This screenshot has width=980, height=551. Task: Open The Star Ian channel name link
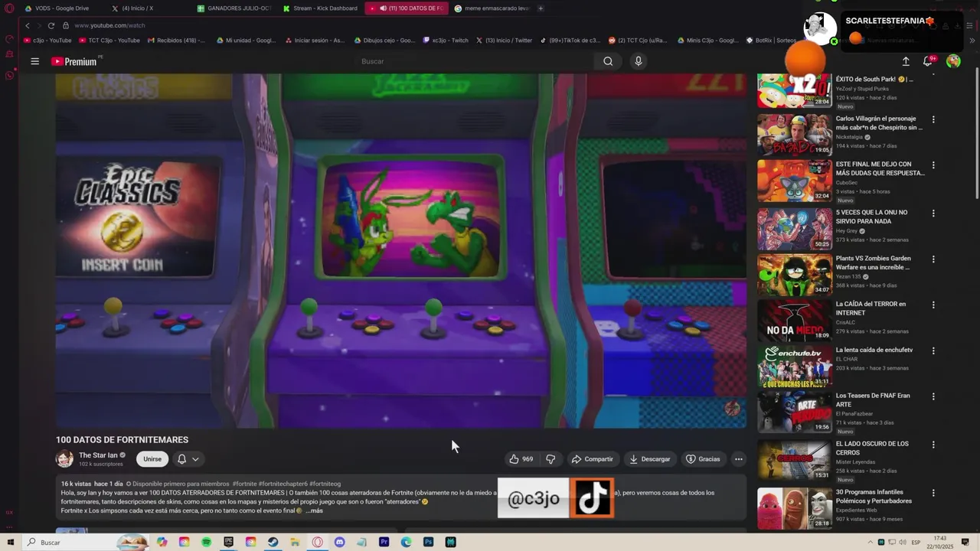98,455
